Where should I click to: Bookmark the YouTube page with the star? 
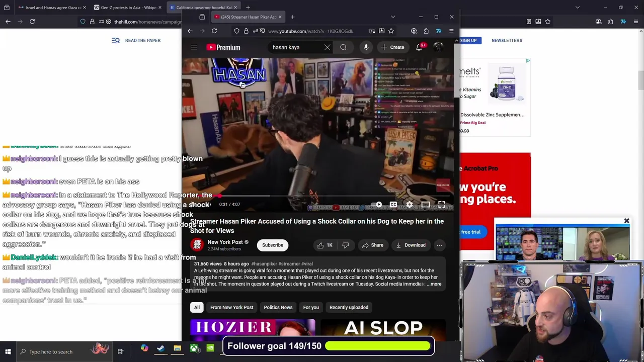391,31
